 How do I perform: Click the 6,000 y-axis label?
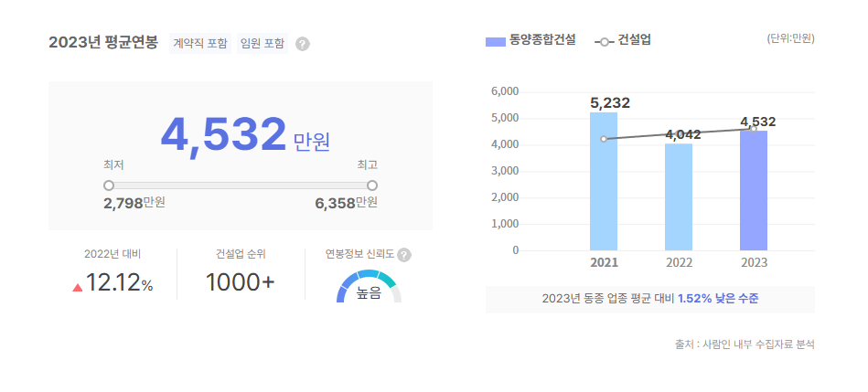click(x=505, y=91)
